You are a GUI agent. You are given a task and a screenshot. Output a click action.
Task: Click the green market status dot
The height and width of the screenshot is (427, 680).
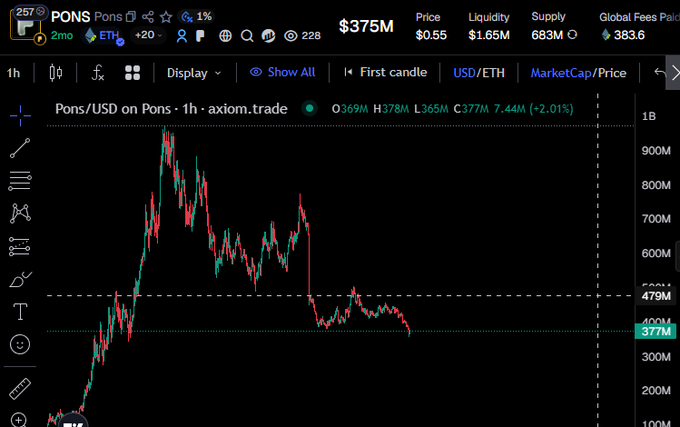tap(310, 108)
